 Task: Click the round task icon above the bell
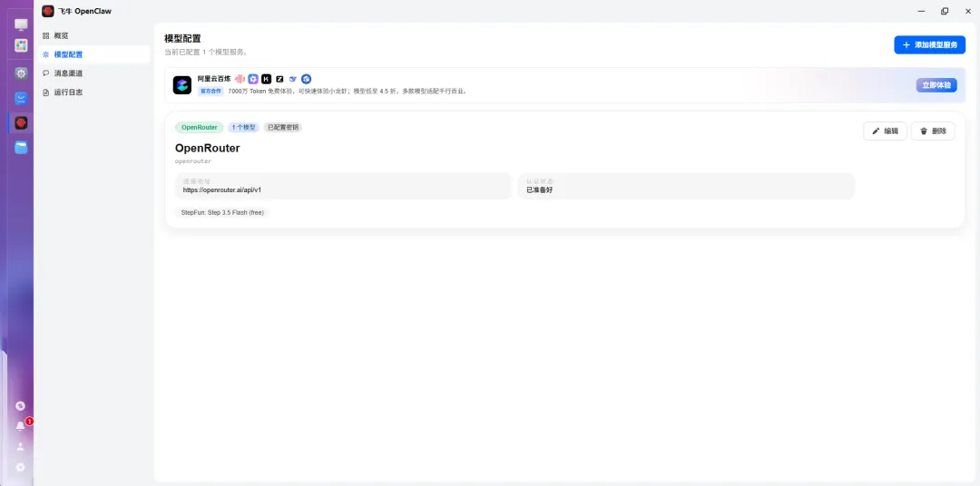21,405
